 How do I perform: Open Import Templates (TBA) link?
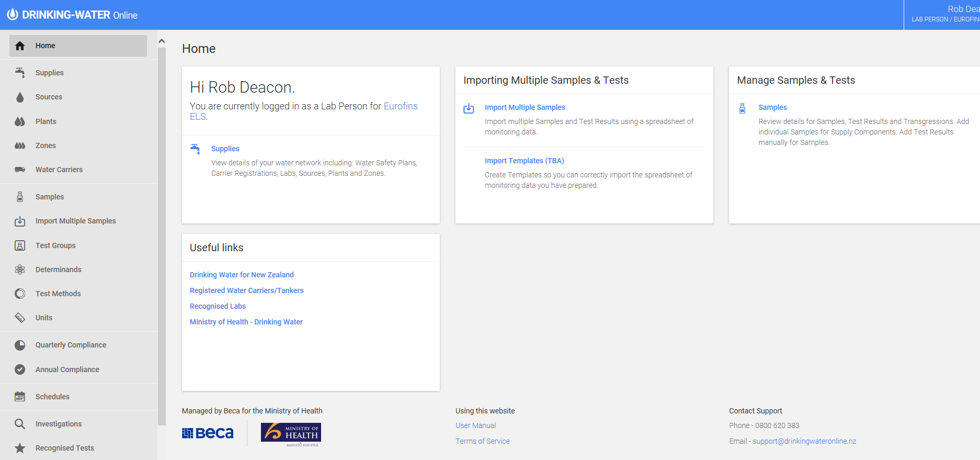(524, 161)
